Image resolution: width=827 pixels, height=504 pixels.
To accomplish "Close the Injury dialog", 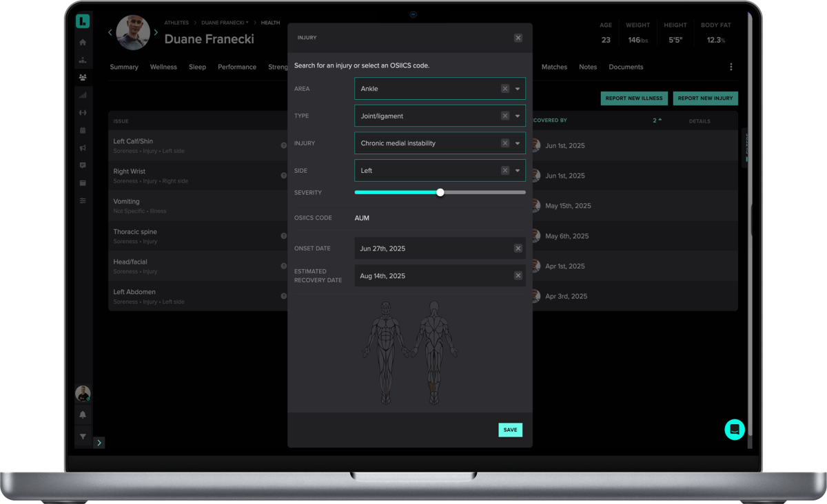I will 518,38.
